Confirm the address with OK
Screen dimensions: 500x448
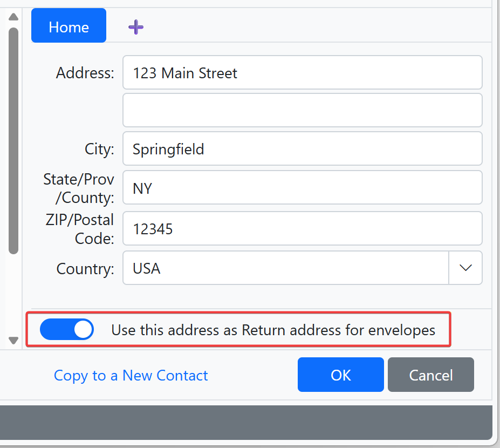(340, 375)
